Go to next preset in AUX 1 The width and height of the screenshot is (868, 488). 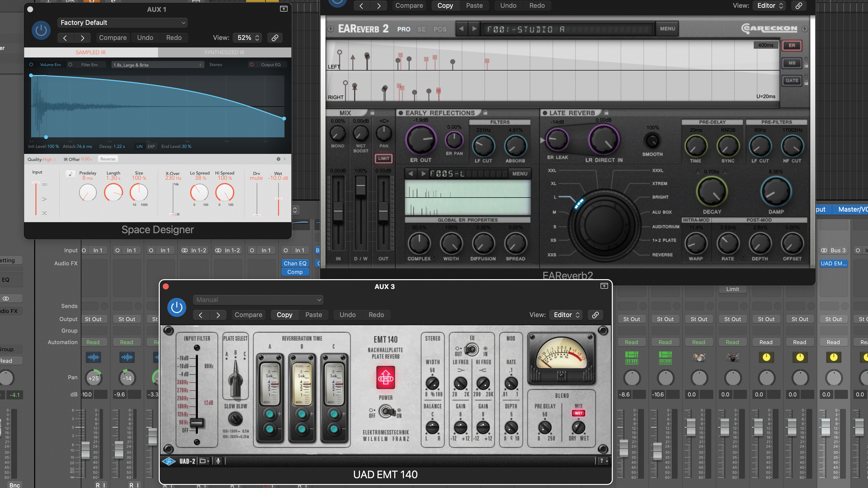(x=83, y=38)
